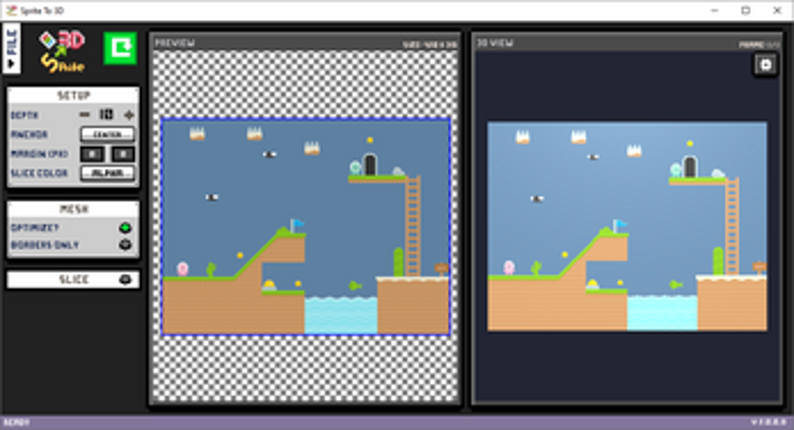Click the SLICE COLOR label

tap(39, 173)
